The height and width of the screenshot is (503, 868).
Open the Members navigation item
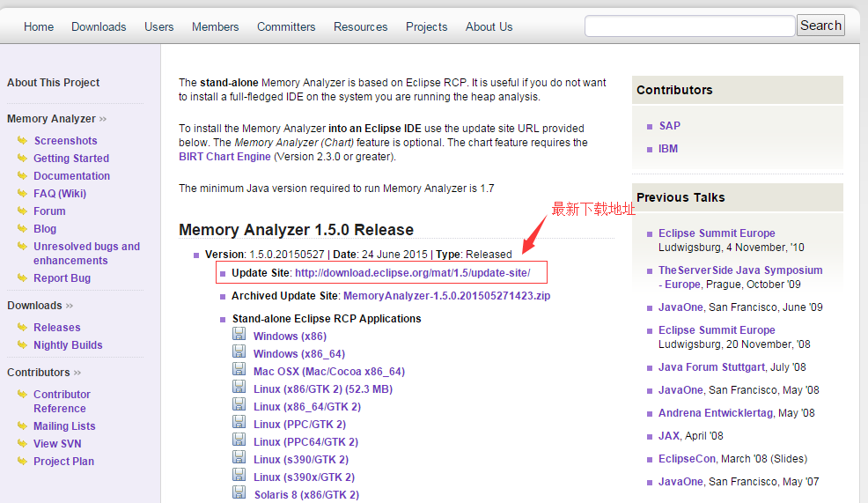point(216,26)
